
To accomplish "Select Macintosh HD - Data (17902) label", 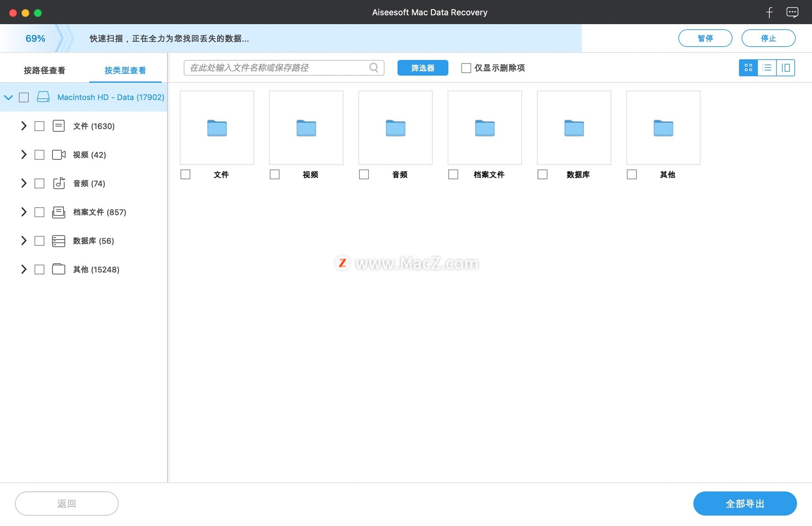I will pyautogui.click(x=111, y=97).
